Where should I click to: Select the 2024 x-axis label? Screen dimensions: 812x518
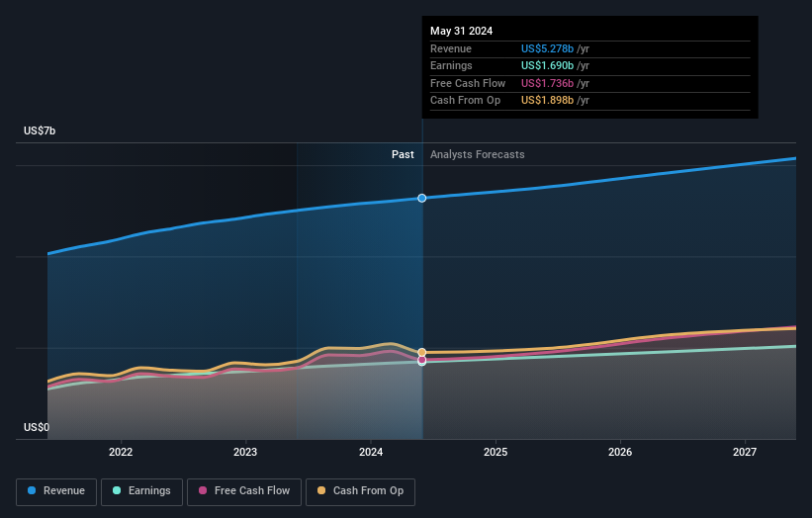point(371,452)
